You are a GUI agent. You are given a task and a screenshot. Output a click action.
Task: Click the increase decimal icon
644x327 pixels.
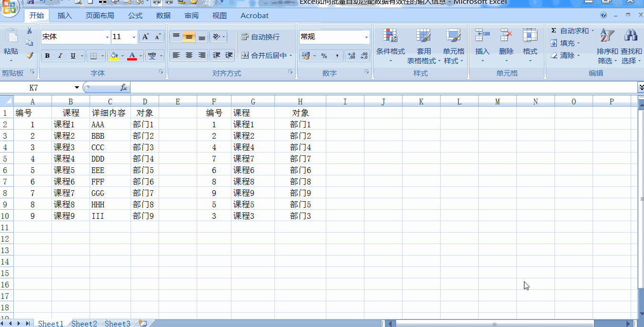352,56
